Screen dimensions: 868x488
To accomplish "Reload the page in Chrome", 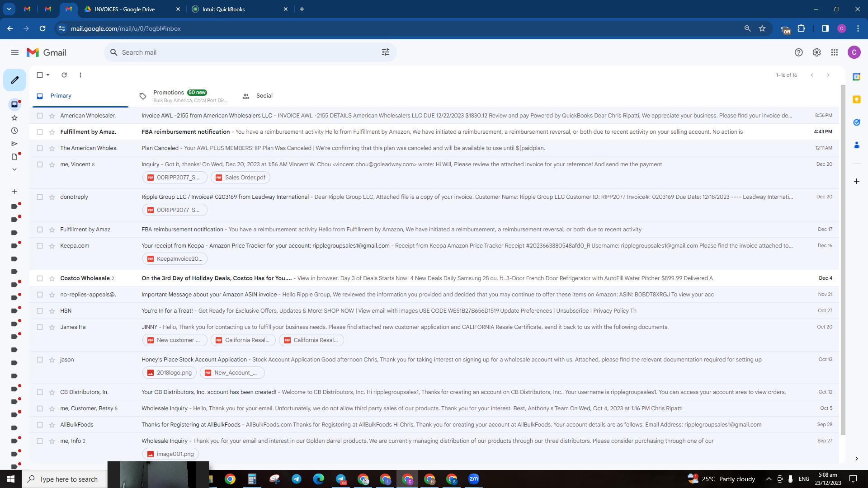I will (42, 28).
